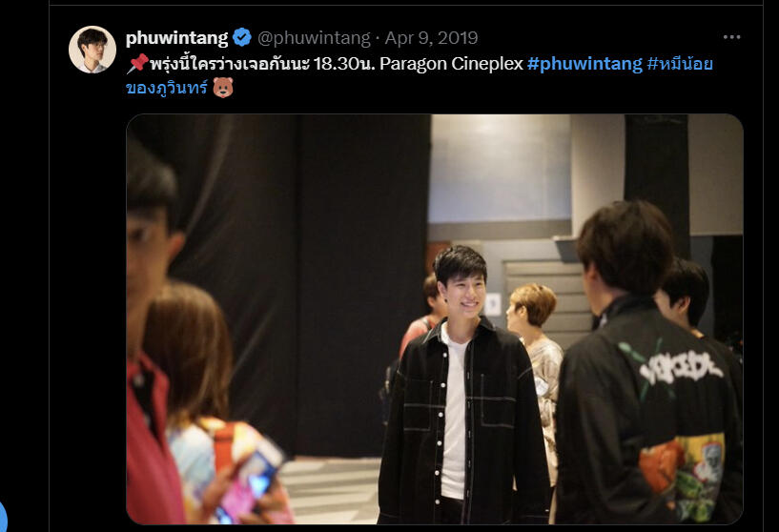Viewport: 779px width, 532px height.
Task: Open the Apr 9, 2019 timestamp link
Action: (x=431, y=38)
